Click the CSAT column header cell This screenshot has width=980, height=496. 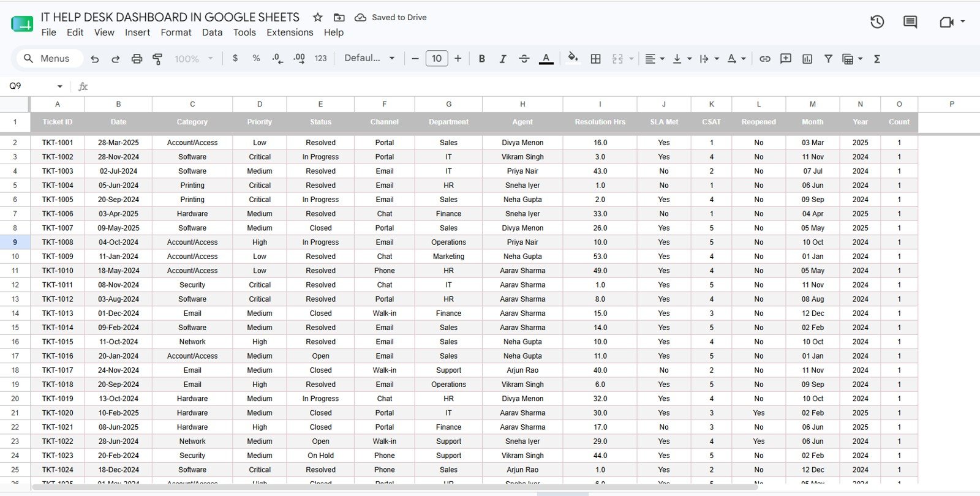[x=712, y=122]
